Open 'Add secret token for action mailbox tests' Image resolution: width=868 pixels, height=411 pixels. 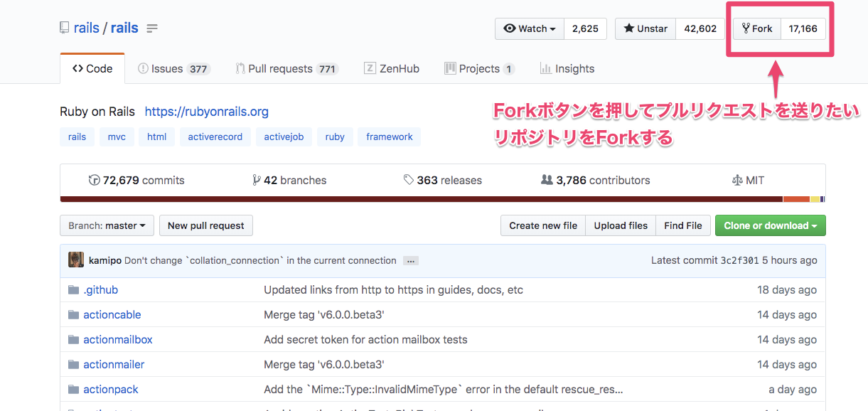(365, 340)
